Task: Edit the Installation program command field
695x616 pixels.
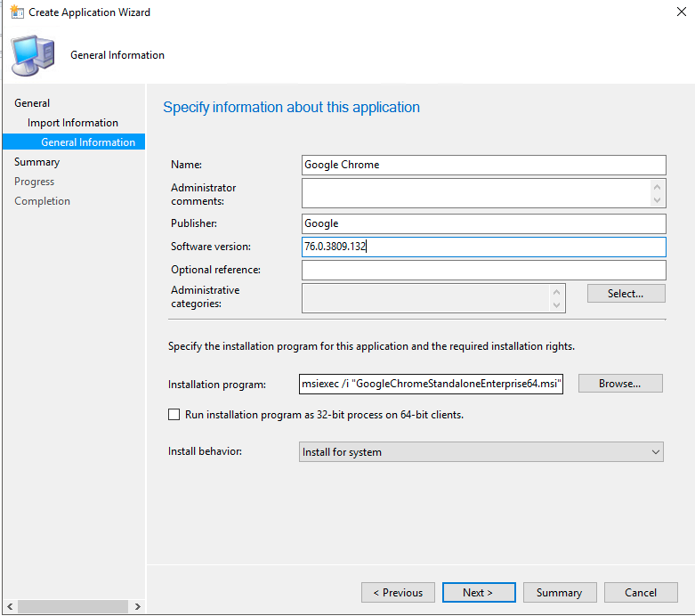Action: click(431, 384)
